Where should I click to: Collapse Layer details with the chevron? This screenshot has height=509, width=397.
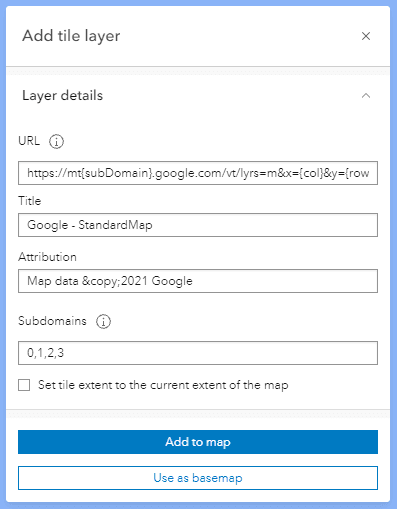[x=366, y=96]
